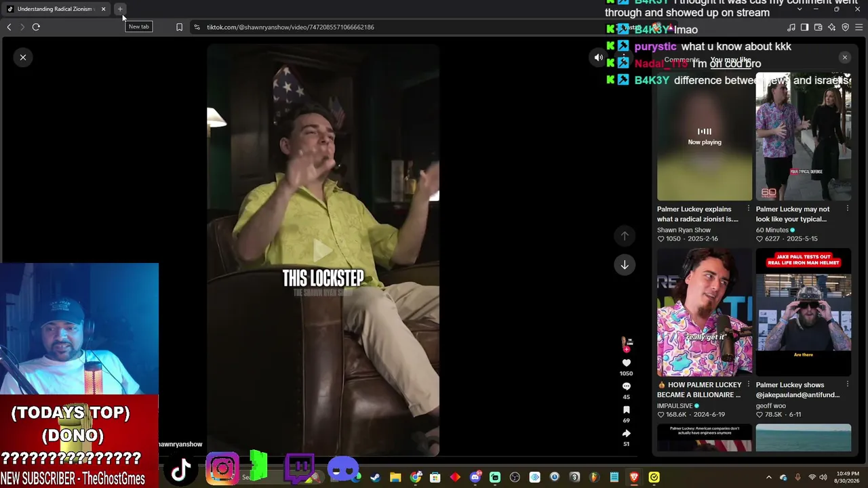Open File Explorer from the taskbar
868x488 pixels.
pos(395,477)
